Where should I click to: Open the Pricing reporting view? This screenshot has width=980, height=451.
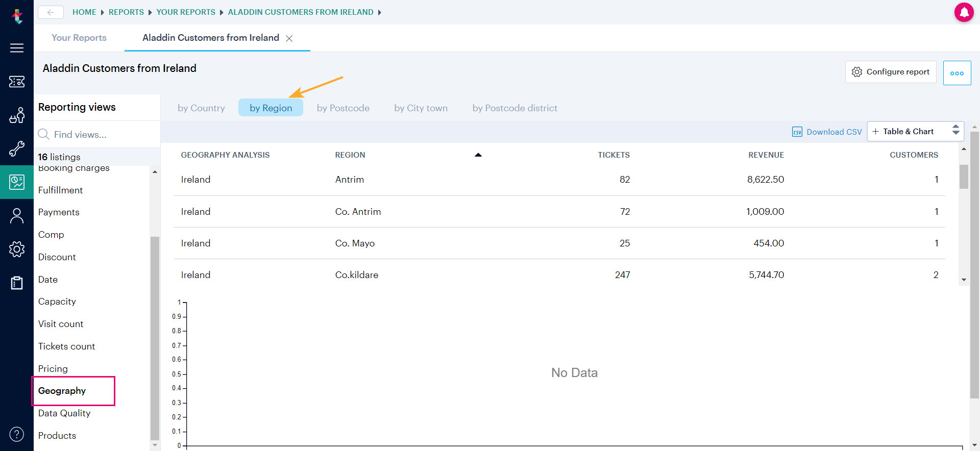tap(53, 369)
